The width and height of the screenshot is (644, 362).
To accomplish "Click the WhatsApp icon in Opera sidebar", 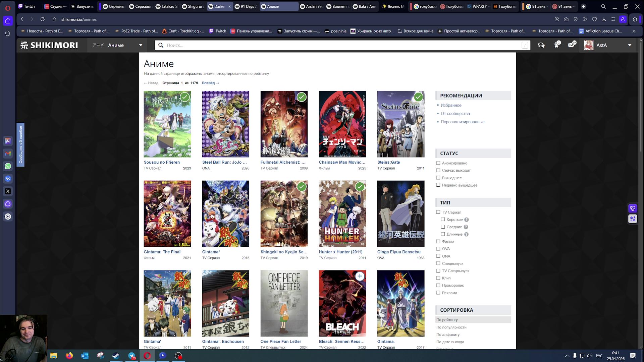I will tap(8, 166).
